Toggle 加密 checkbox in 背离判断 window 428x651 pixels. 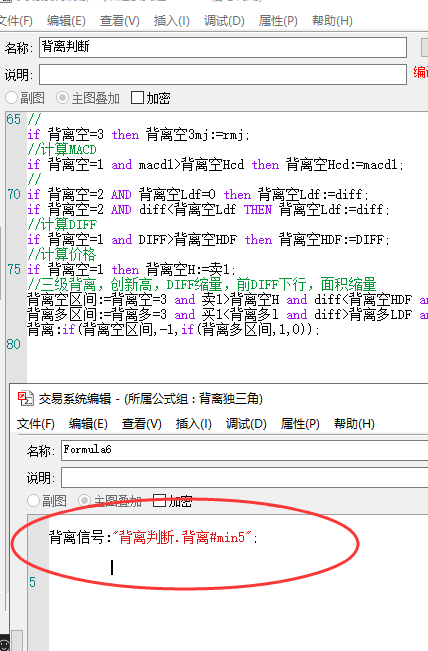(137, 98)
